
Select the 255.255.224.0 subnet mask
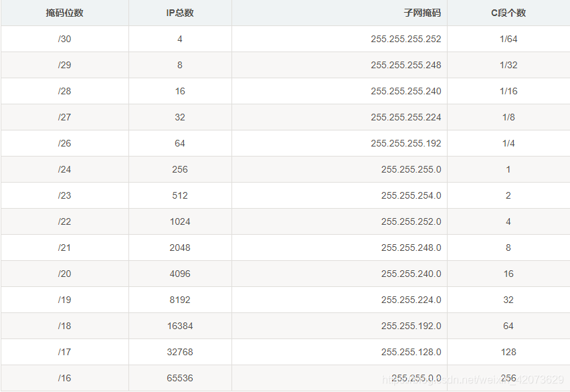411,300
